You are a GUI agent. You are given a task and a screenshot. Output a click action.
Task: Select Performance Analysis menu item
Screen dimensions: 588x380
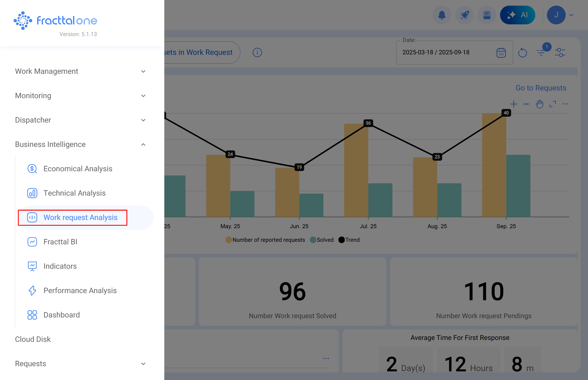pyautogui.click(x=80, y=291)
